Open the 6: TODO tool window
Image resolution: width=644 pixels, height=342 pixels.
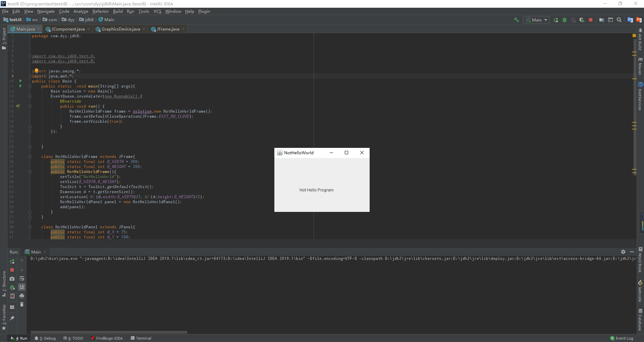[73, 338]
